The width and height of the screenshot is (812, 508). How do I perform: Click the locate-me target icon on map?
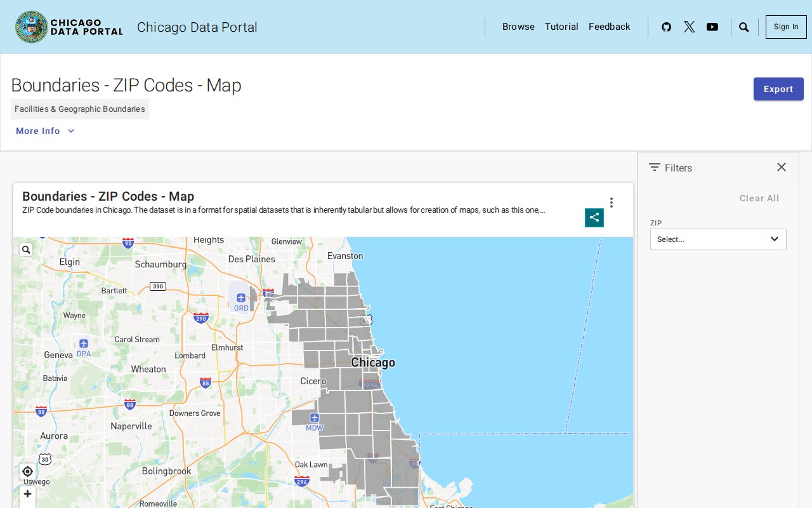tap(27, 471)
